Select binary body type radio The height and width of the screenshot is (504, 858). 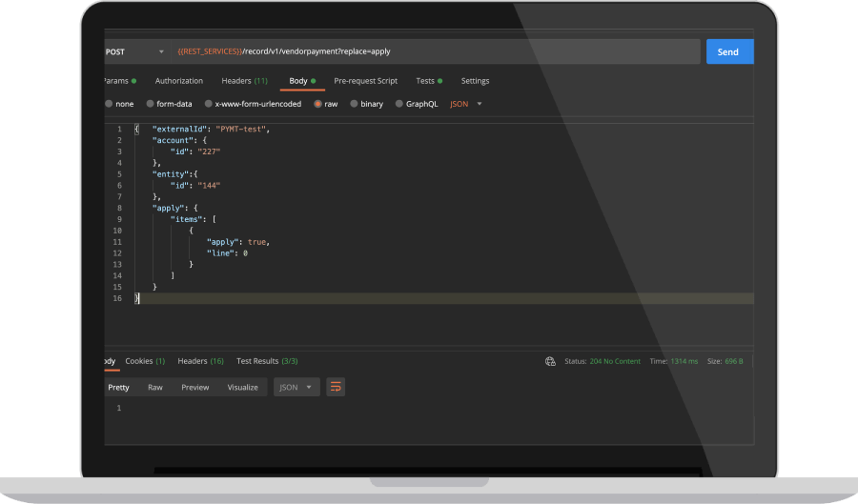[354, 104]
